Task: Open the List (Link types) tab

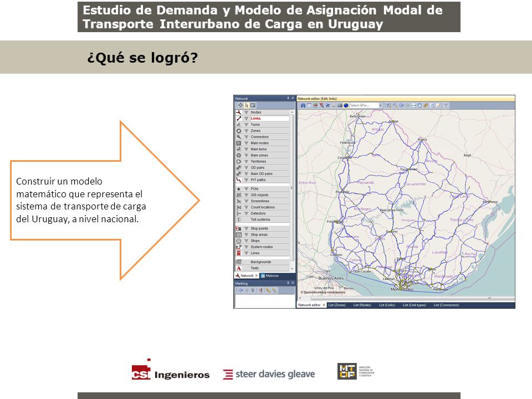Action: click(x=415, y=305)
